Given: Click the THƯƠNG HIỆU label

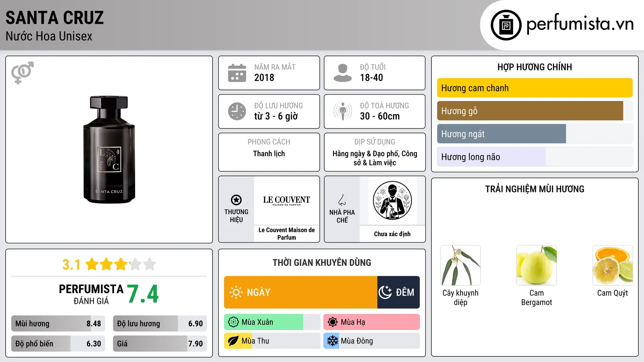Looking at the screenshot, I should point(236,216).
